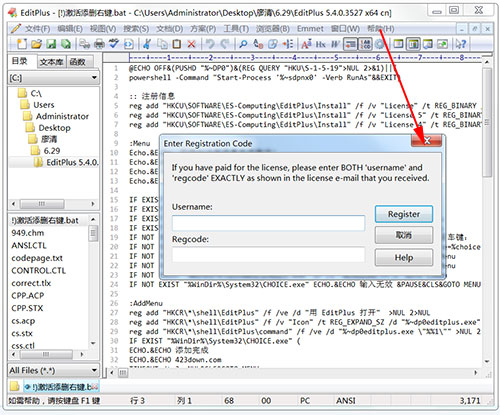Open Find with the magnifier icon

point(243,44)
